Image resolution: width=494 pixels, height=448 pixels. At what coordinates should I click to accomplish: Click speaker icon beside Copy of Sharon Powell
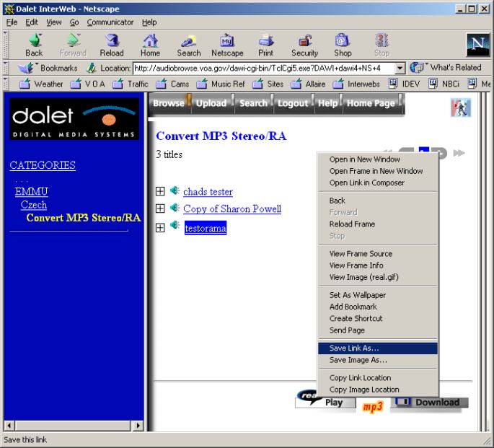175,208
